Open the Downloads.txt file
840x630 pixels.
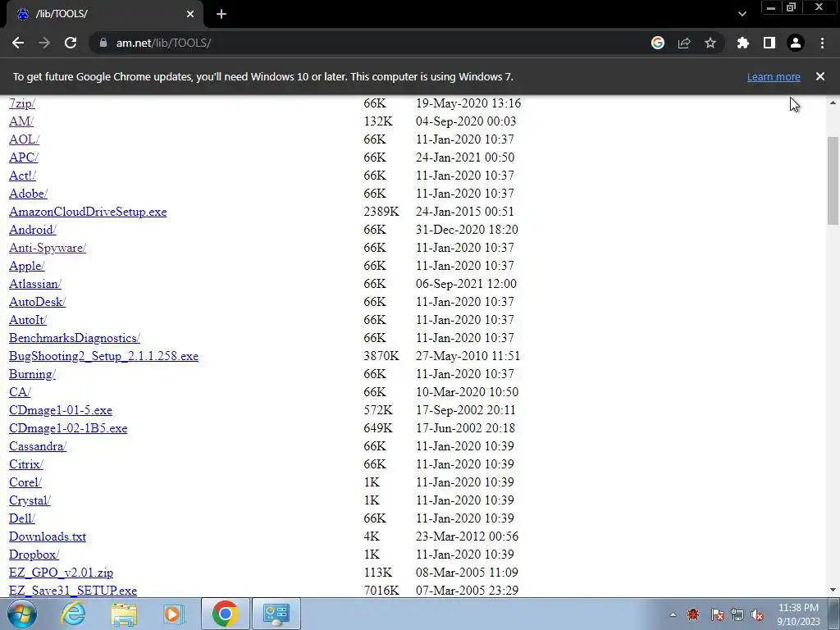(x=48, y=536)
